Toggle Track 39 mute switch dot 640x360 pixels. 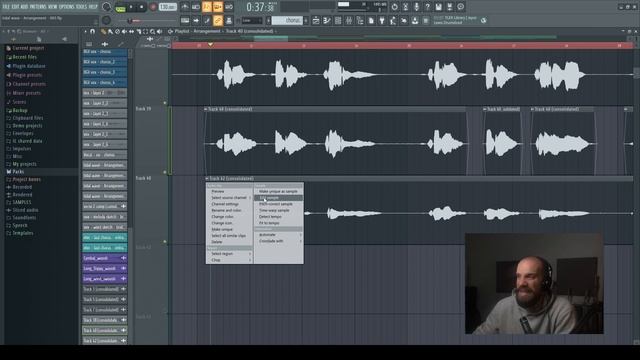[165, 172]
